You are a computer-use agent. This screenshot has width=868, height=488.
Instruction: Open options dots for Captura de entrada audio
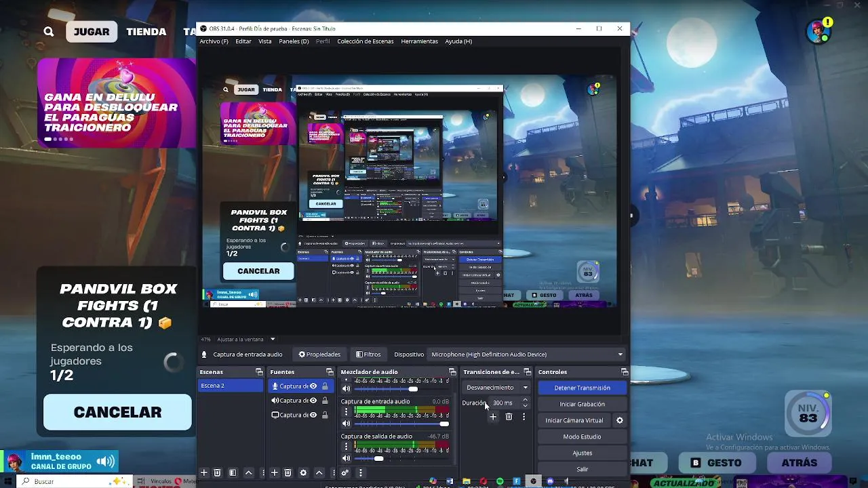point(346,411)
